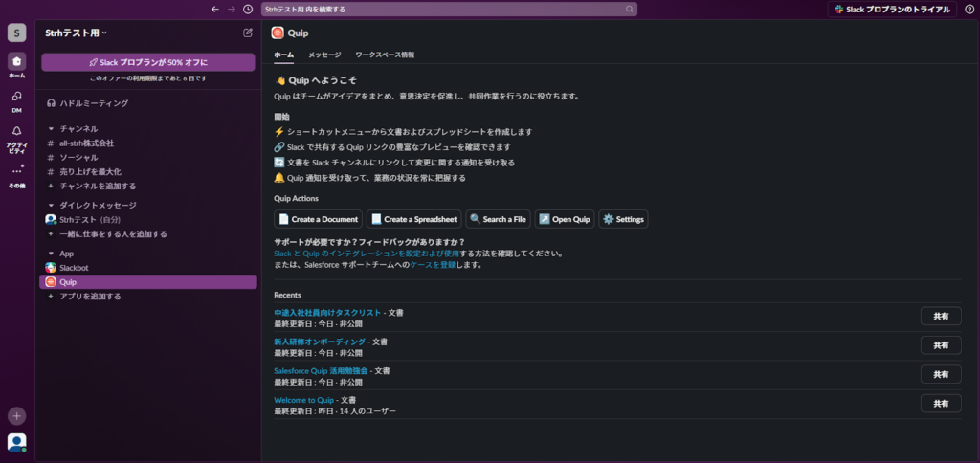
Task: Switch to the ワークスペース情報 tab
Action: 385,55
